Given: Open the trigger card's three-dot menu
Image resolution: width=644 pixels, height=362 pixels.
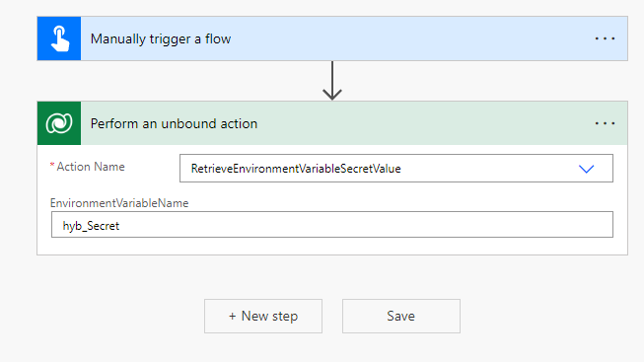Looking at the screenshot, I should tap(605, 38).
